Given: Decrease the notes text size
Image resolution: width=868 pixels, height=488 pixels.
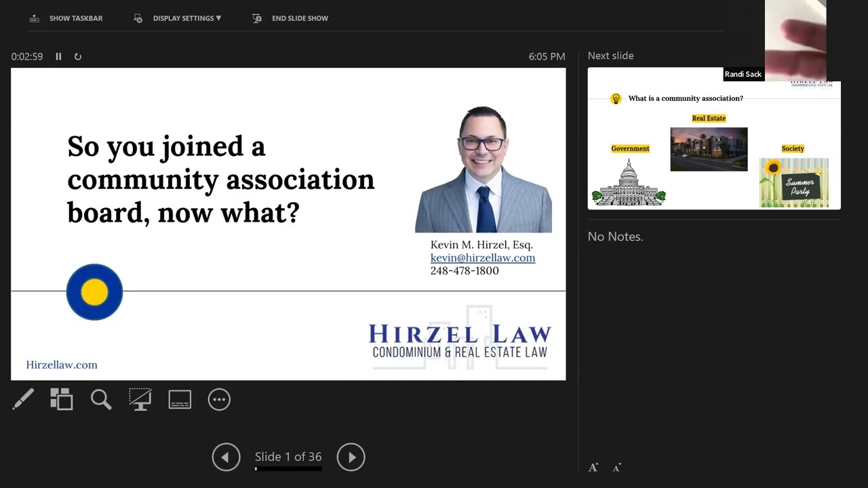Looking at the screenshot, I should 617,468.
